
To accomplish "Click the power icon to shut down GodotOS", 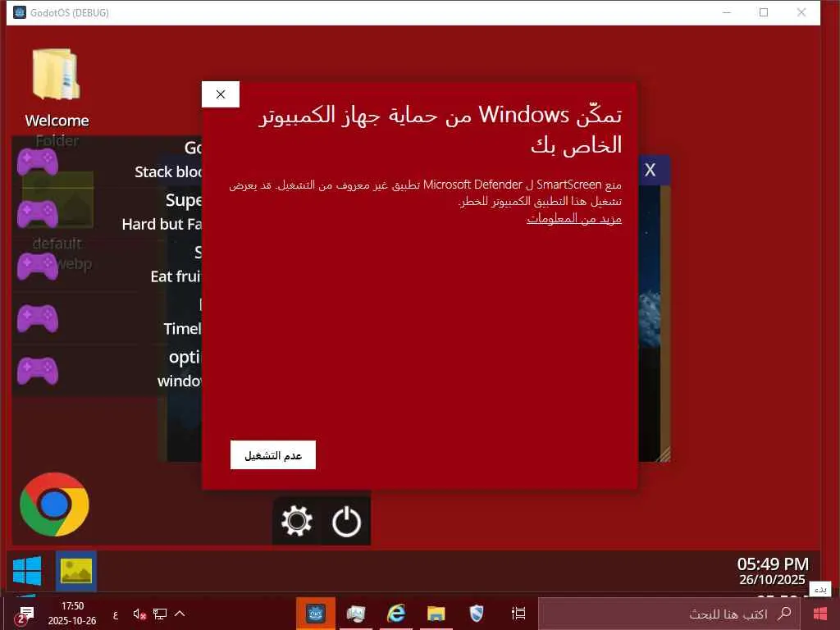I will (347, 521).
